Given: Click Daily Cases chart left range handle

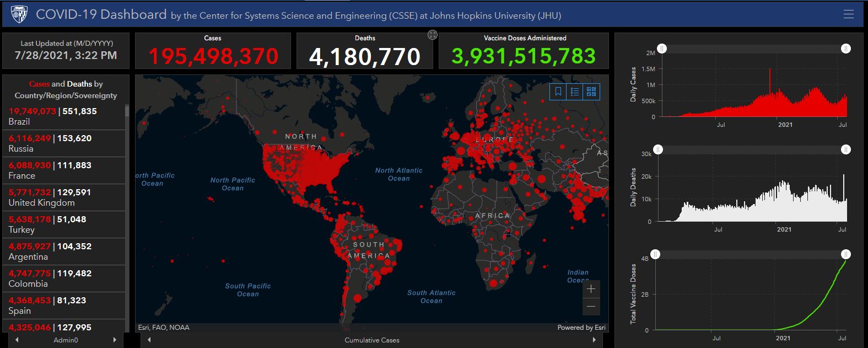Looking at the screenshot, I should click(x=662, y=49).
